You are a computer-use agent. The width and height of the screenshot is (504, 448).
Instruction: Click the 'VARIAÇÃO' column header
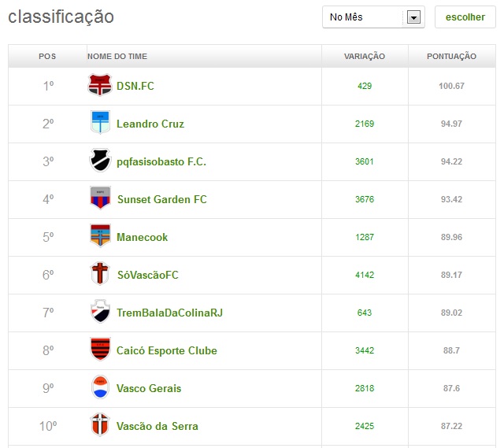tap(365, 57)
